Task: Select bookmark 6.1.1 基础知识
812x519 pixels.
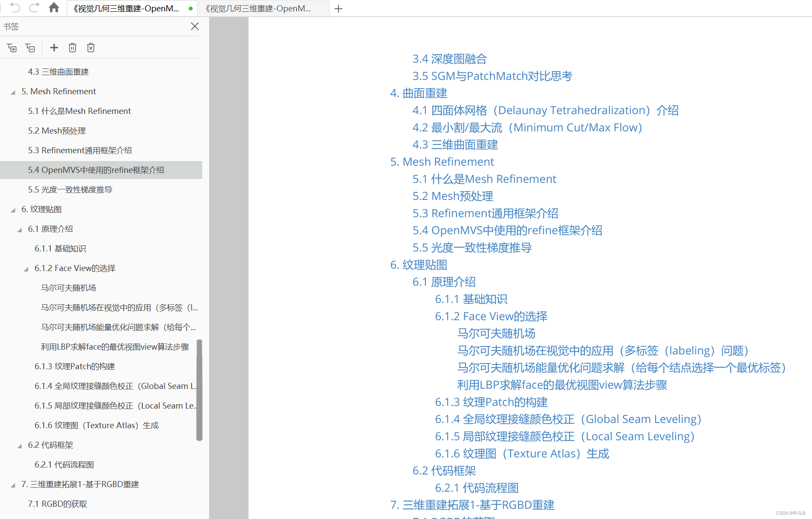Action: 60,248
